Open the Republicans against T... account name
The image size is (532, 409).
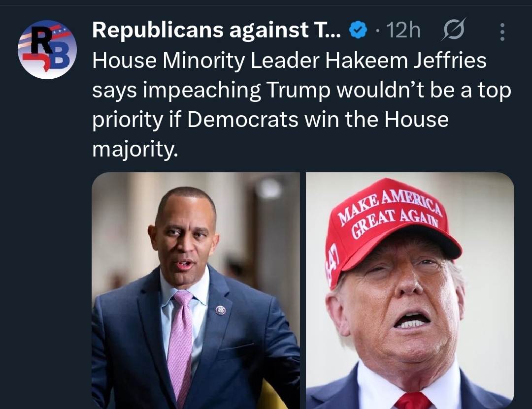point(216,30)
